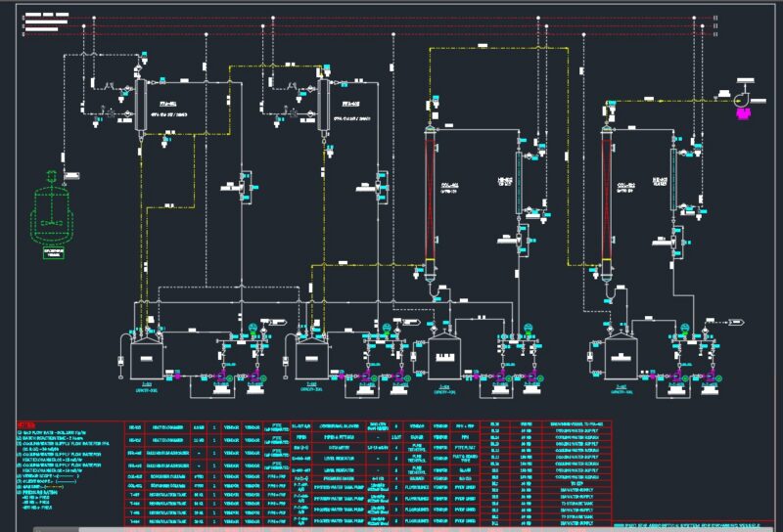
Task: Click the green label box under the reactor vessel
Action: 54,253
